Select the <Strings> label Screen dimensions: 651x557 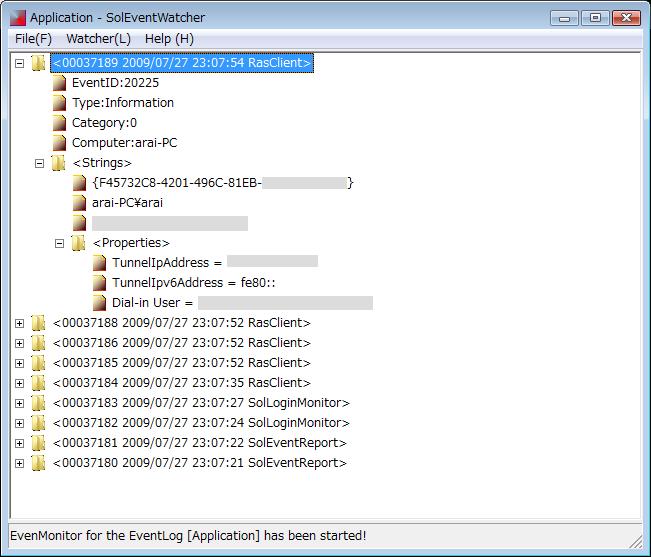tap(102, 163)
